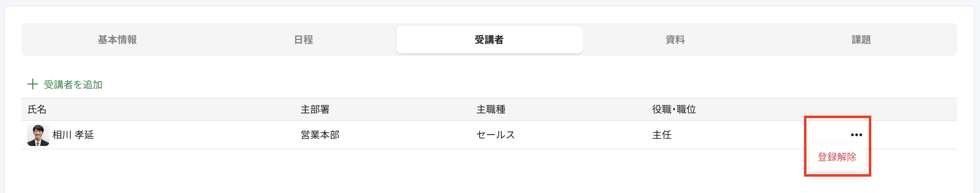Click the 営業本部 department cell
This screenshot has width=980, height=193.
click(x=320, y=135)
